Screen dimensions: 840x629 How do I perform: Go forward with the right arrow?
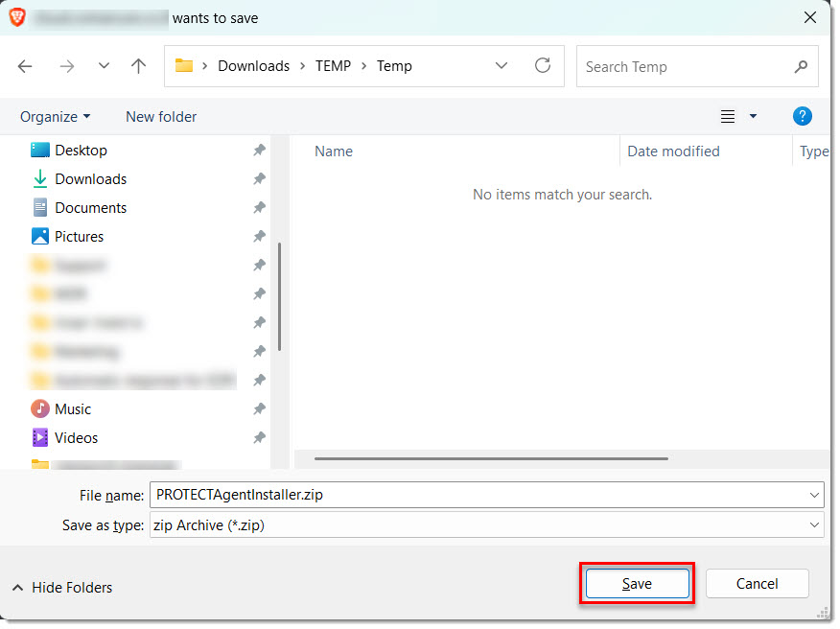coord(67,67)
